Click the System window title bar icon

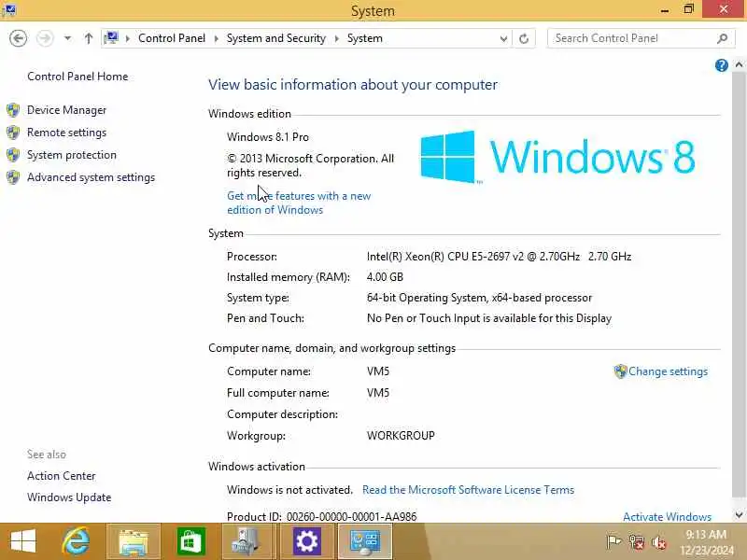coord(8,9)
